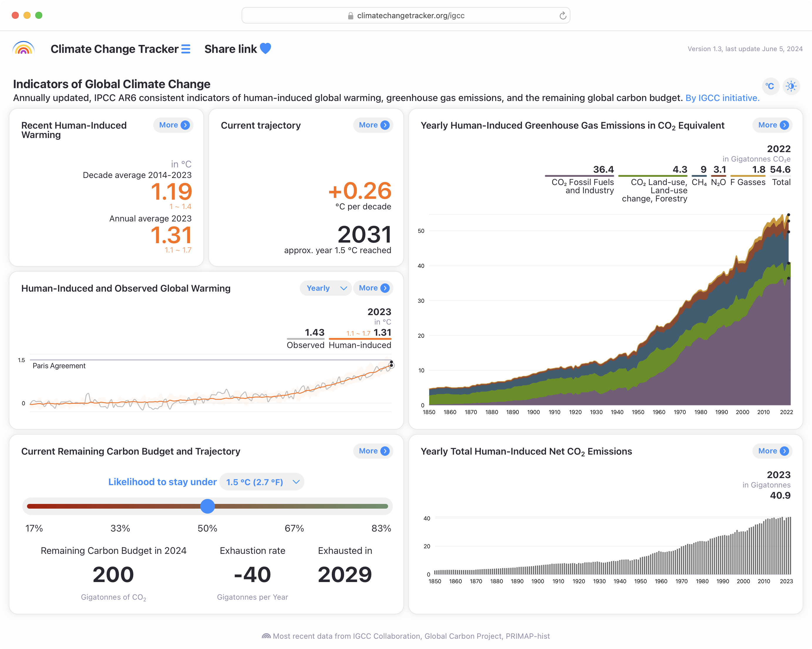Viewport: 812px width, 649px height.
Task: Open More for Yearly Net CO₂ Emissions
Action: (x=772, y=451)
